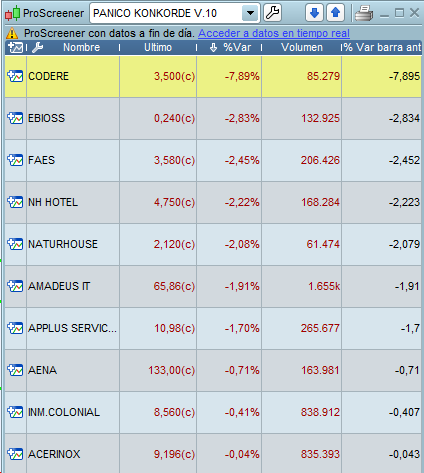Sort by the Volumen column header

coord(302,48)
